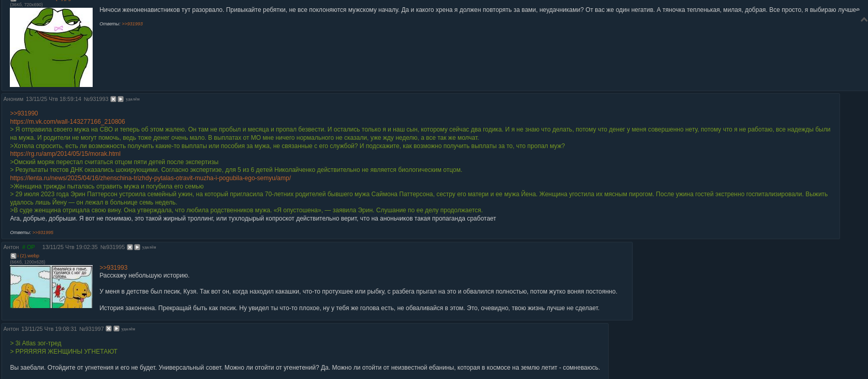Click the arrow icon beside post №931993
868x379 pixels.
click(121, 99)
